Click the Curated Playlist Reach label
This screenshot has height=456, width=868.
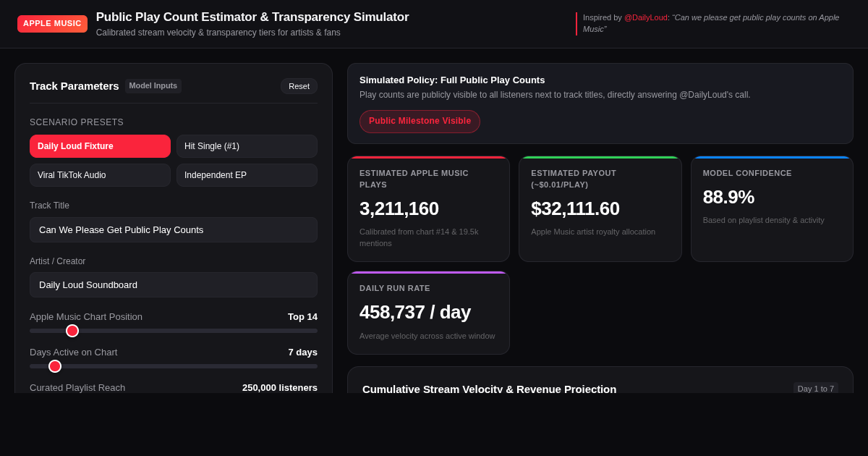pyautogui.click(x=77, y=388)
